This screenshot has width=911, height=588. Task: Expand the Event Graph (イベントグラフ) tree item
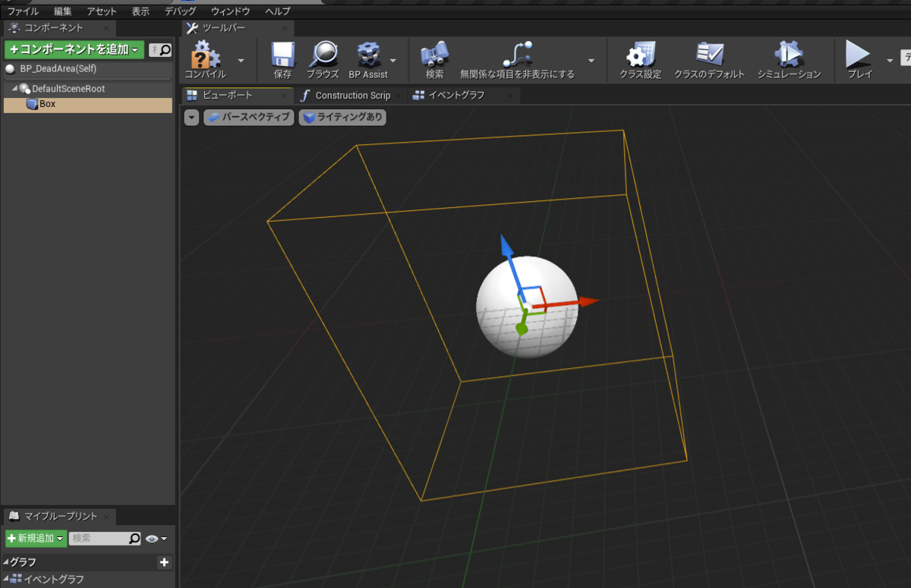(7, 580)
